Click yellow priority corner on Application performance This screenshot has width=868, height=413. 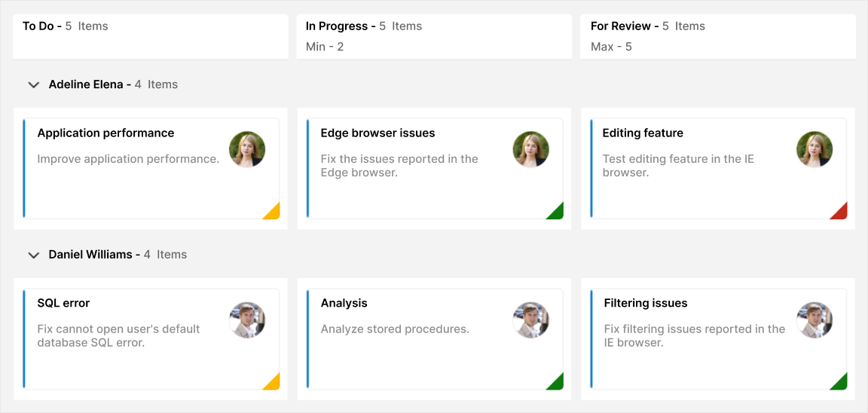pyautogui.click(x=274, y=213)
